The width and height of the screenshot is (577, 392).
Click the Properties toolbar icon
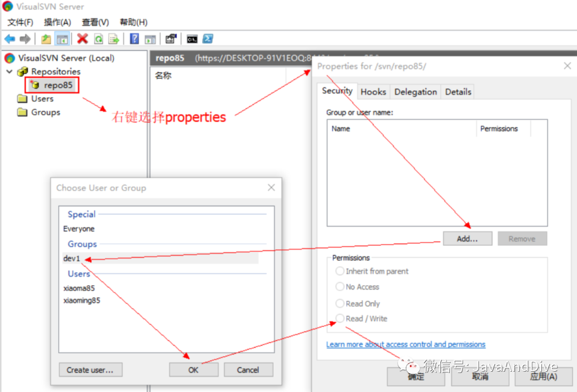(171, 38)
